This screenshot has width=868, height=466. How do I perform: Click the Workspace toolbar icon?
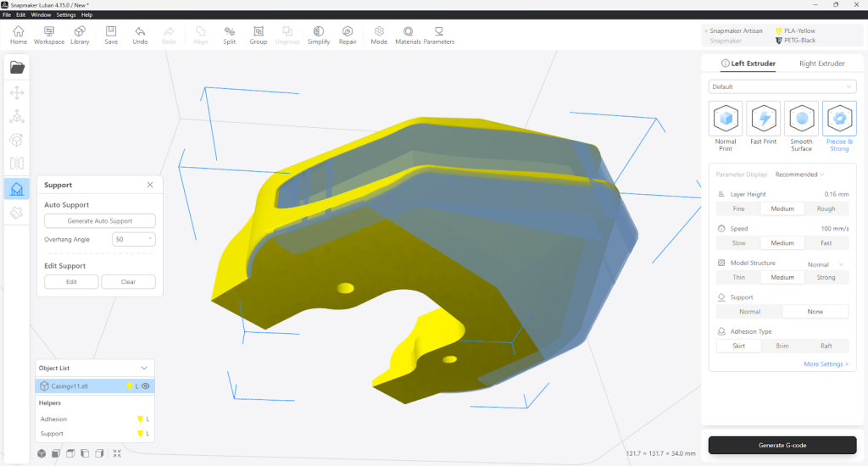coord(49,35)
